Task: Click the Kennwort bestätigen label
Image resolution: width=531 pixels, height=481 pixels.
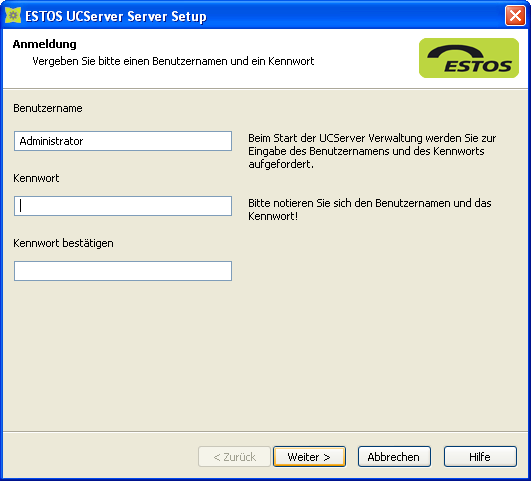Action: click(63, 243)
